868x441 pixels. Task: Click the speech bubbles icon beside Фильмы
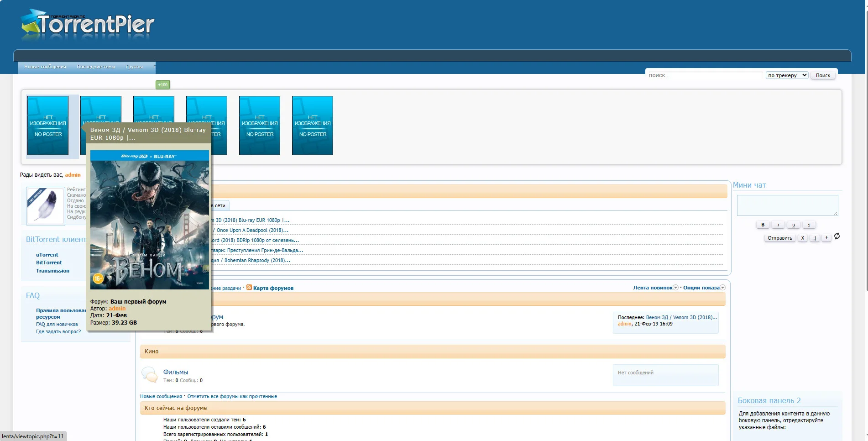click(x=149, y=374)
